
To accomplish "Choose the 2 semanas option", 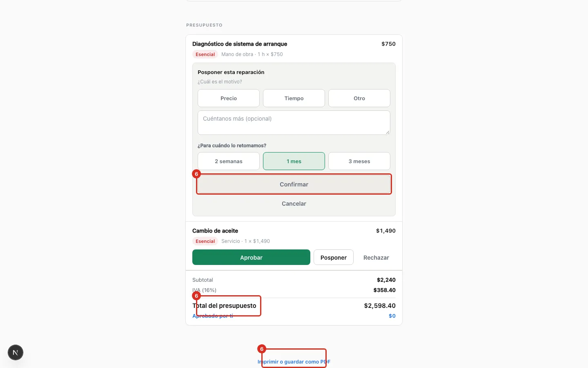I will 229,161.
